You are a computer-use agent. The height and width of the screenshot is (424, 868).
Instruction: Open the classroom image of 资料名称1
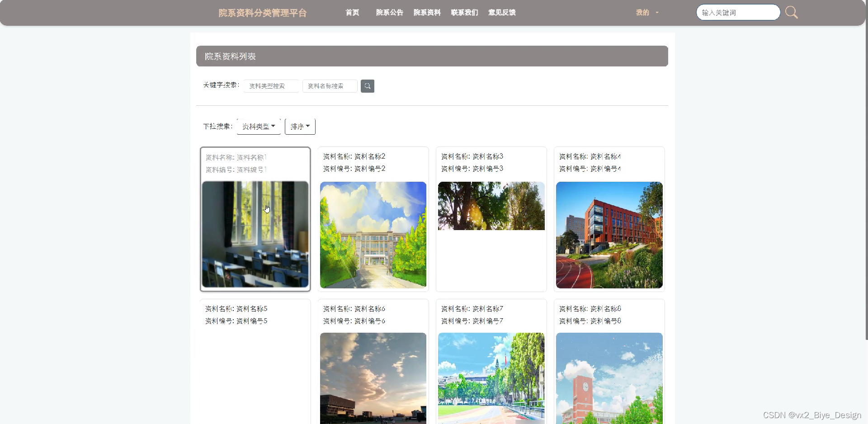click(255, 235)
